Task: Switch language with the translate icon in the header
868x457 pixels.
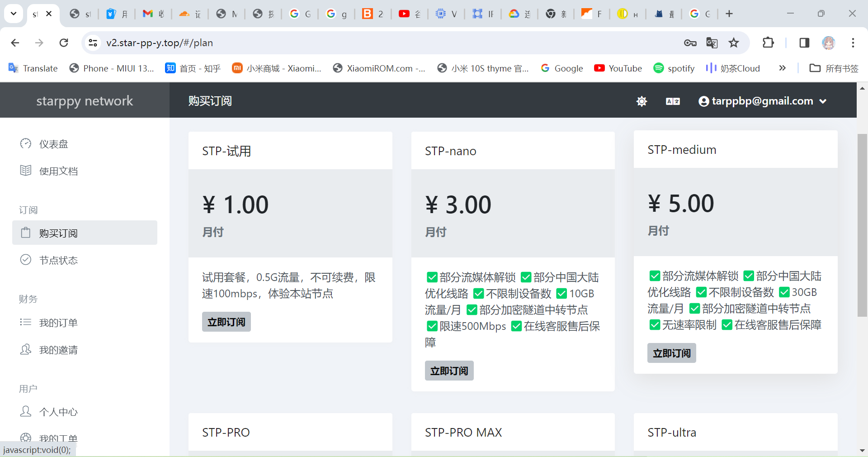Action: [673, 101]
